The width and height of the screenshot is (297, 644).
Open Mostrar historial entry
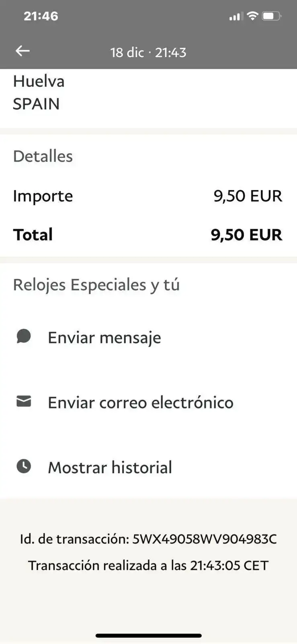(x=148, y=467)
